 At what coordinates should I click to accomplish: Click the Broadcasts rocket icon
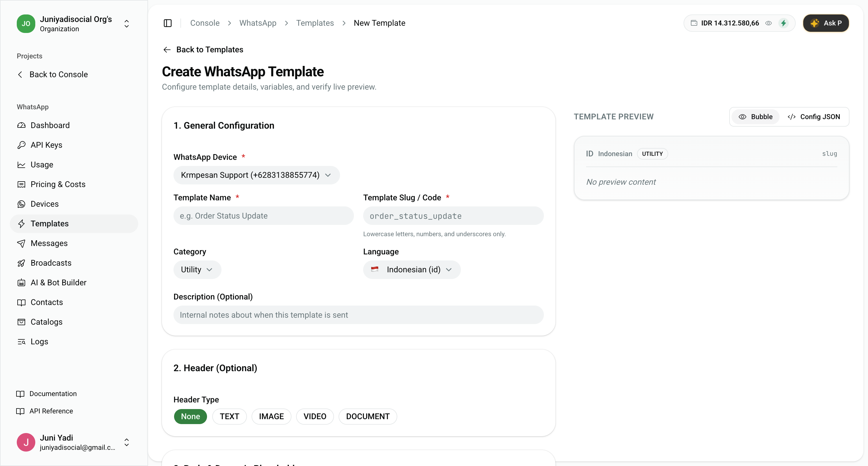click(x=21, y=263)
